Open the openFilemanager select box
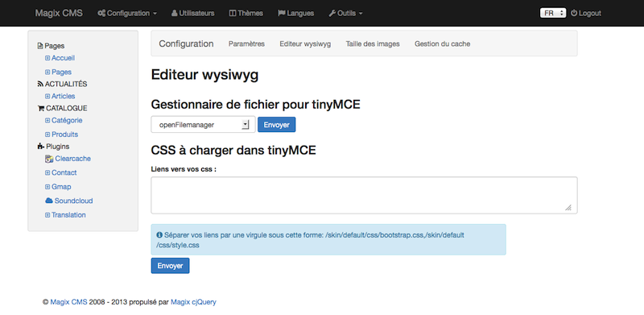The height and width of the screenshot is (315, 644). pyautogui.click(x=204, y=125)
